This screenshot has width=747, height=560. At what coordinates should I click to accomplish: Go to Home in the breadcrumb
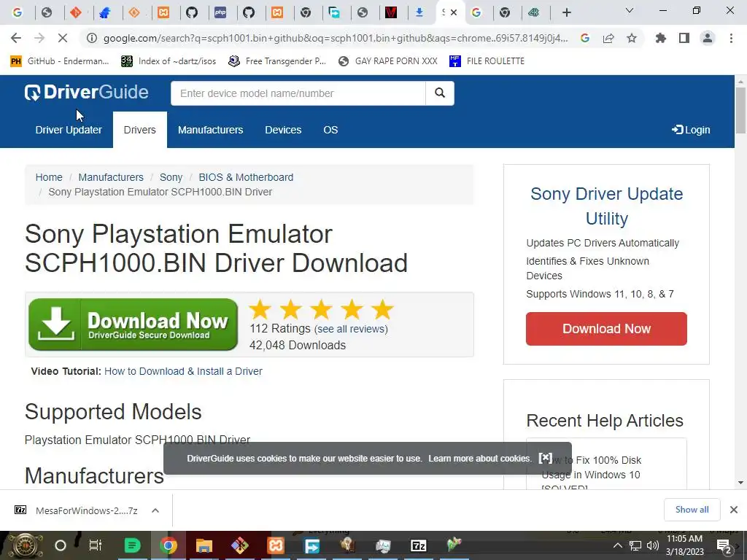click(49, 177)
